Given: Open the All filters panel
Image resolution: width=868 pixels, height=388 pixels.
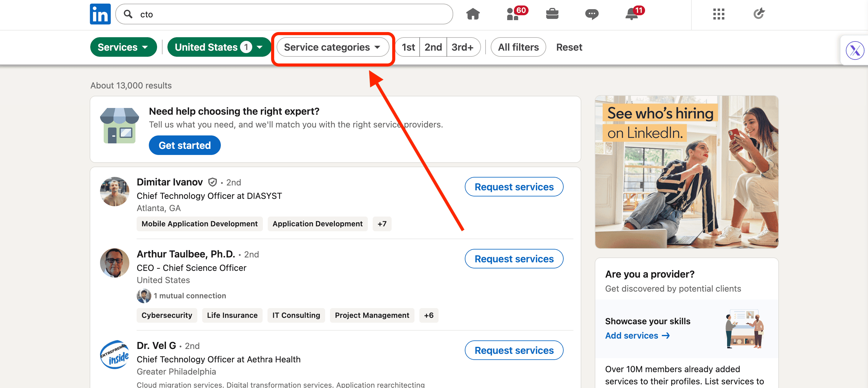Looking at the screenshot, I should tap(518, 47).
